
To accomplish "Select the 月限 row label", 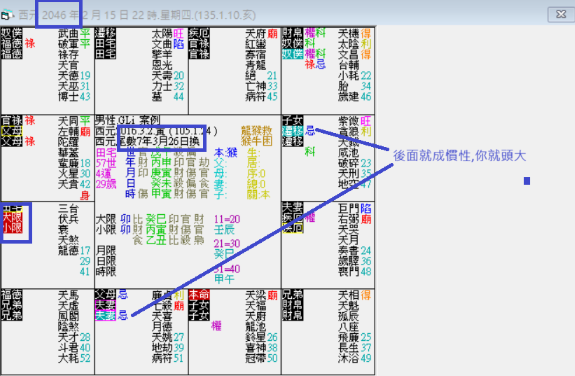I will coord(106,251).
